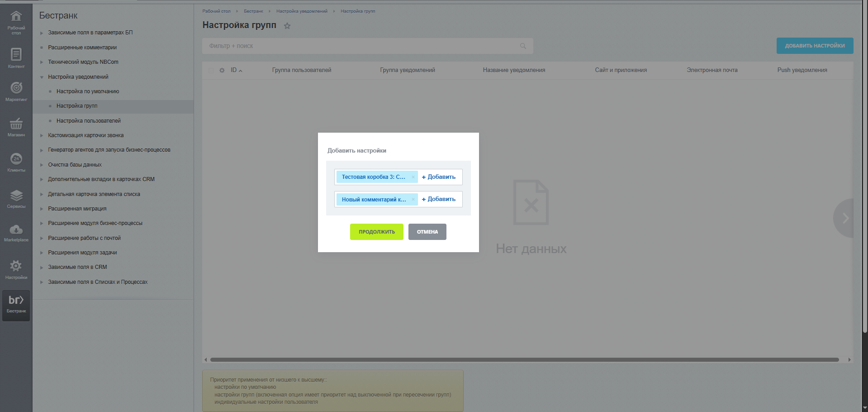Remove the Новый комментарий tag
Viewport: 868px width, 412px height.
click(413, 199)
